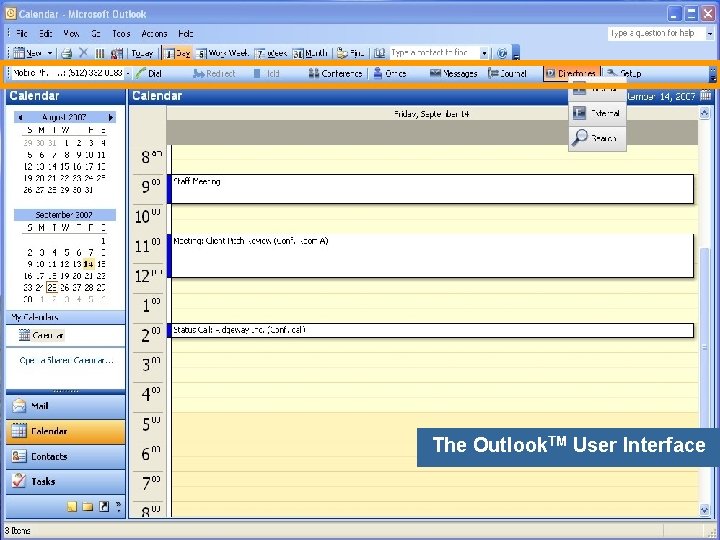Open the View menu
Image resolution: width=720 pixels, height=540 pixels.
(x=71, y=34)
